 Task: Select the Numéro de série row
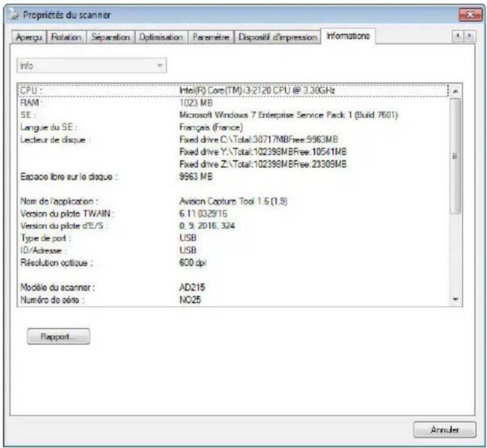[233, 300]
